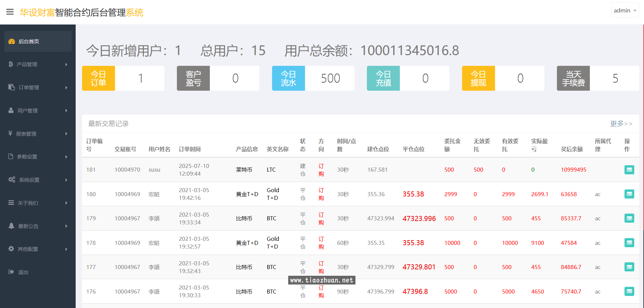Open the admin account dropdown
Image resolution: width=644 pixels, height=308 pixels.
point(625,10)
